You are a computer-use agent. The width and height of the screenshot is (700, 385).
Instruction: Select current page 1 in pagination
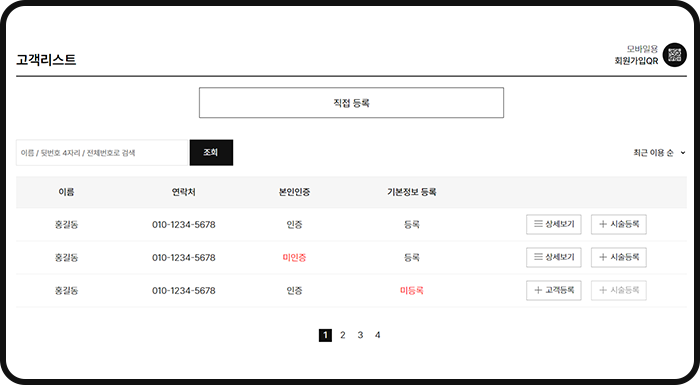[x=325, y=335]
